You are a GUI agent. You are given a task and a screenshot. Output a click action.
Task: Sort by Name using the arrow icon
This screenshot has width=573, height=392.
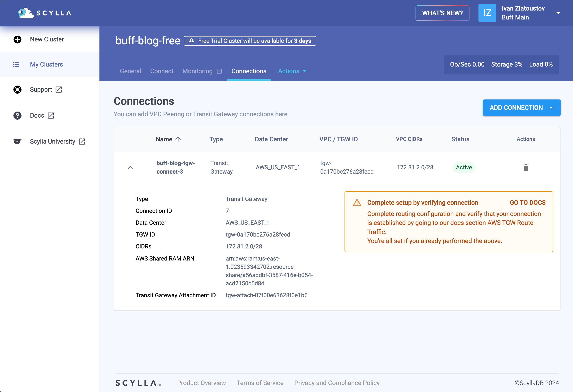point(178,139)
